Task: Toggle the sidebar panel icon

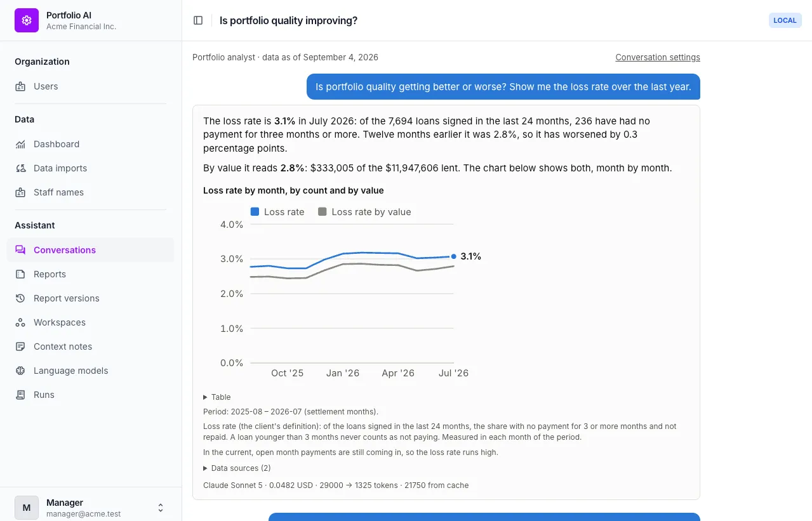Action: pyautogui.click(x=198, y=20)
